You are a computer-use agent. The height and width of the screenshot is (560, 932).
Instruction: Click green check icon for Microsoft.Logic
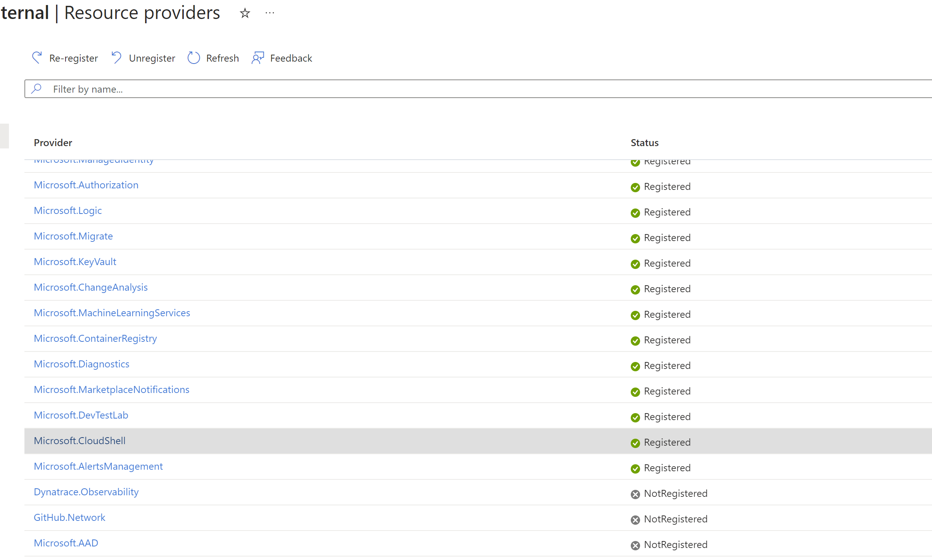click(635, 213)
